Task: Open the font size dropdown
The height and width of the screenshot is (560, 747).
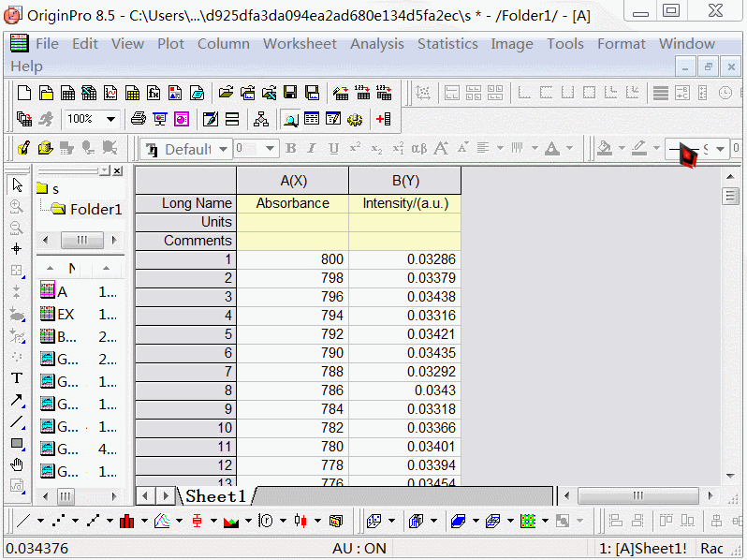Action: click(x=271, y=149)
